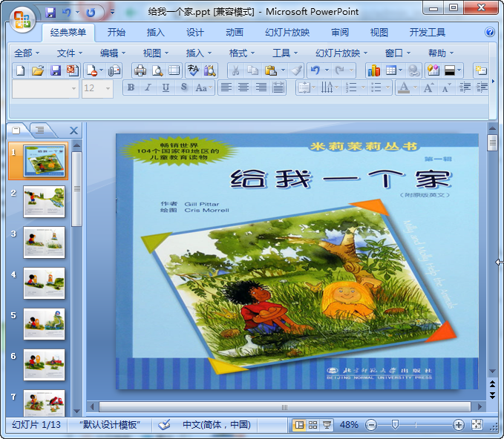The height and width of the screenshot is (439, 504).
Task: Switch to Slide Sorter view
Action: pyautogui.click(x=312, y=425)
